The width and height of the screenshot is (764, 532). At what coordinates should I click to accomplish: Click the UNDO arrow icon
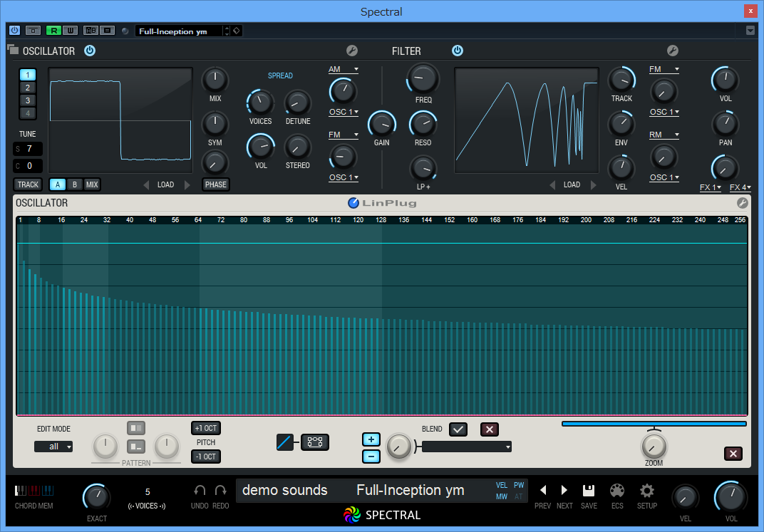(x=200, y=490)
